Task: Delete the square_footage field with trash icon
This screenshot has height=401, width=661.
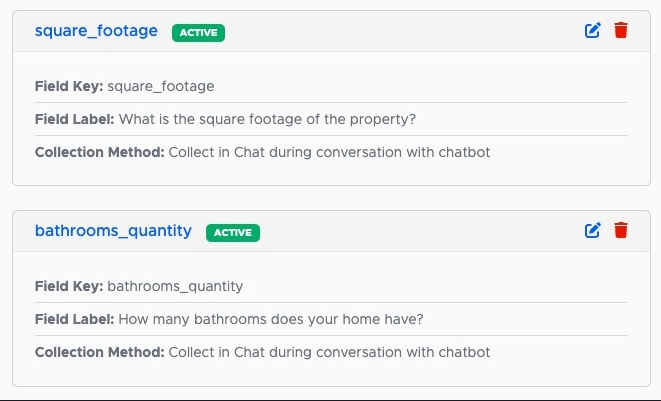Action: (x=621, y=30)
